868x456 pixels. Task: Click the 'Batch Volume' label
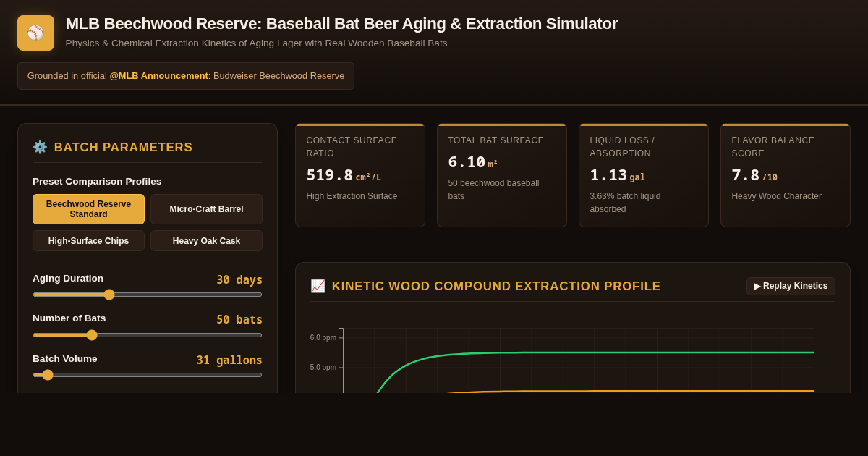point(64,359)
